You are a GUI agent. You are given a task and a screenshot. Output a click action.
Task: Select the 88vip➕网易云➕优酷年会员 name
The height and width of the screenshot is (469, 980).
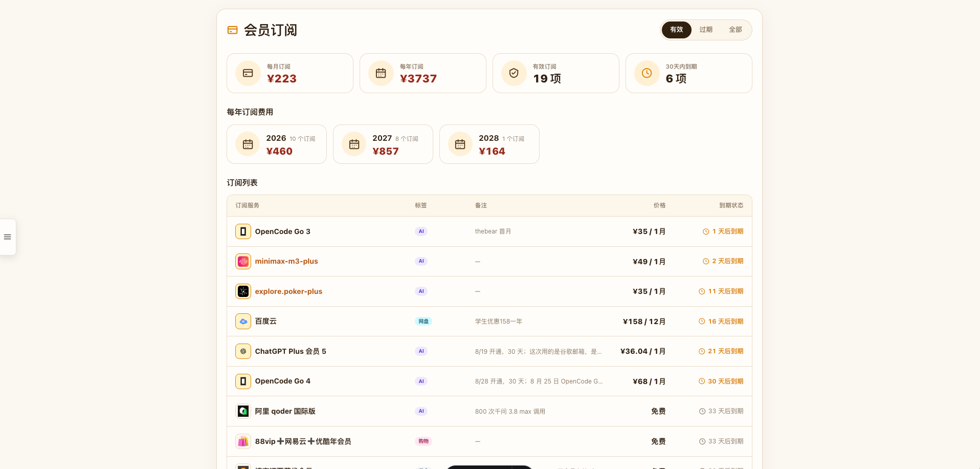coord(303,441)
